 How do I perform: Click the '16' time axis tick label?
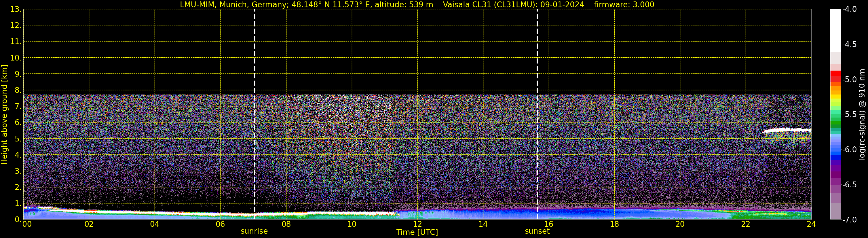click(549, 224)
